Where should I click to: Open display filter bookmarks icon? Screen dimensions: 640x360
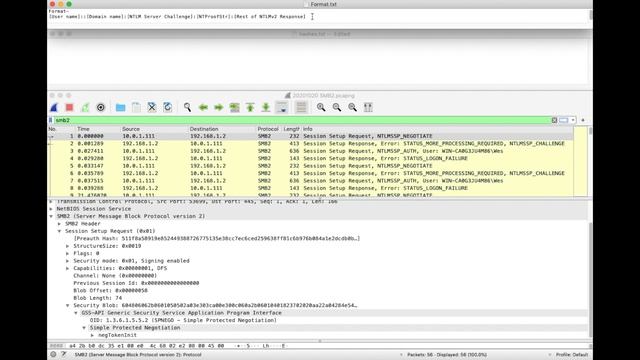(51, 120)
